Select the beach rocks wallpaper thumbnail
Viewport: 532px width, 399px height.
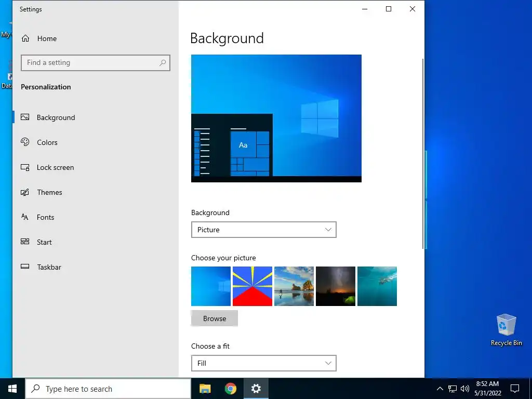pyautogui.click(x=294, y=286)
